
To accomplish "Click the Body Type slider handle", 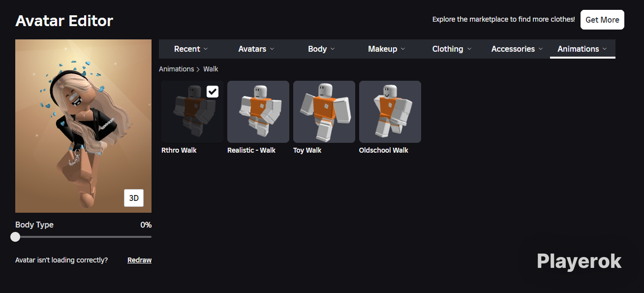I will 15,237.
